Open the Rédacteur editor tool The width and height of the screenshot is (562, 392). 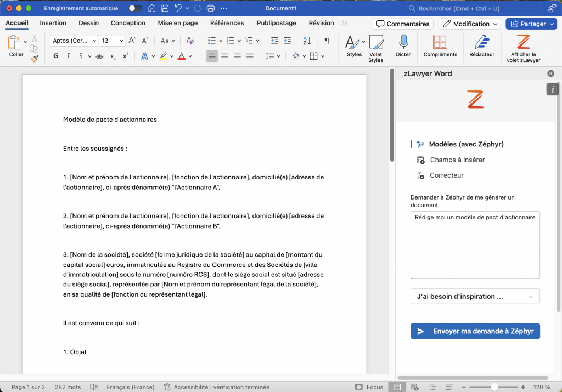(482, 43)
